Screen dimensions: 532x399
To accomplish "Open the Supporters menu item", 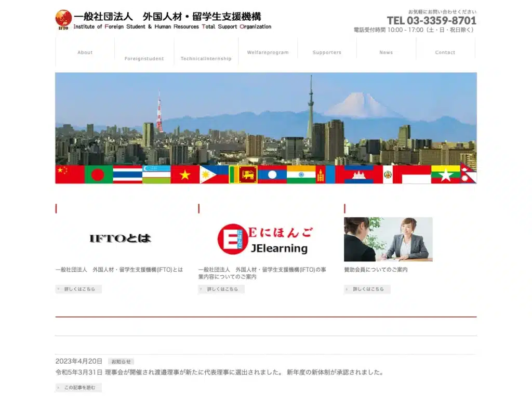I will click(327, 52).
